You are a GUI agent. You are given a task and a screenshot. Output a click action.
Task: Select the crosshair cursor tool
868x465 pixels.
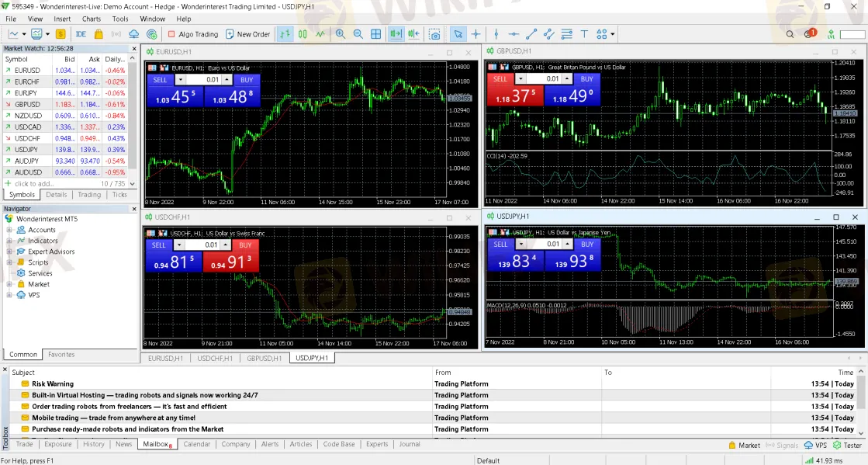(x=475, y=34)
